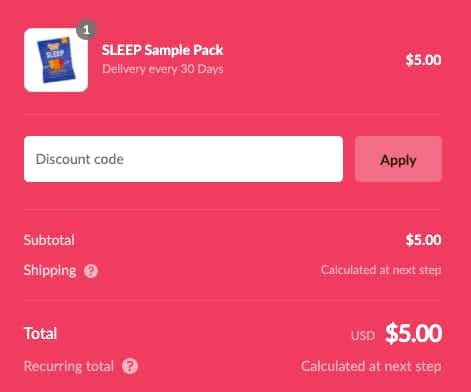Screen dimensions: 471x392
Task: Click the large $5.00 total amount
Action: coord(414,333)
